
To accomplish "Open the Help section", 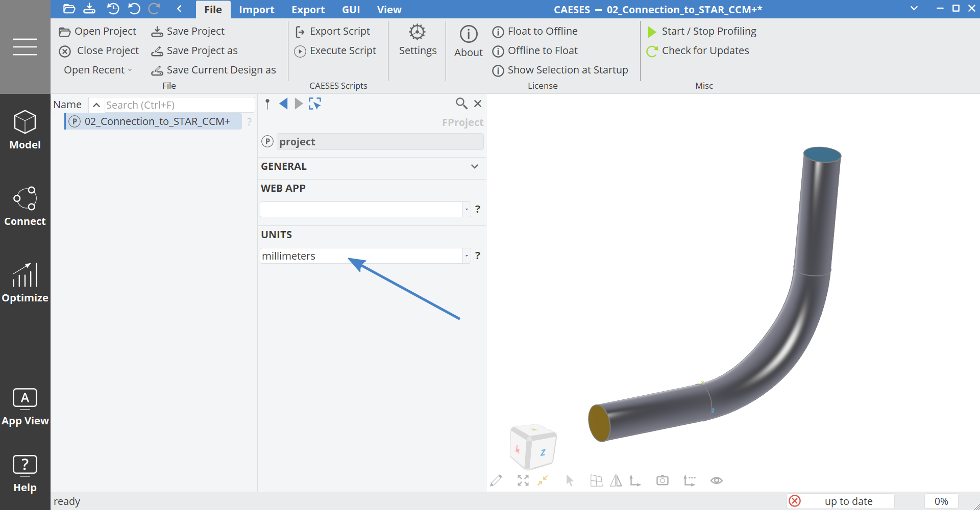I will (x=25, y=474).
